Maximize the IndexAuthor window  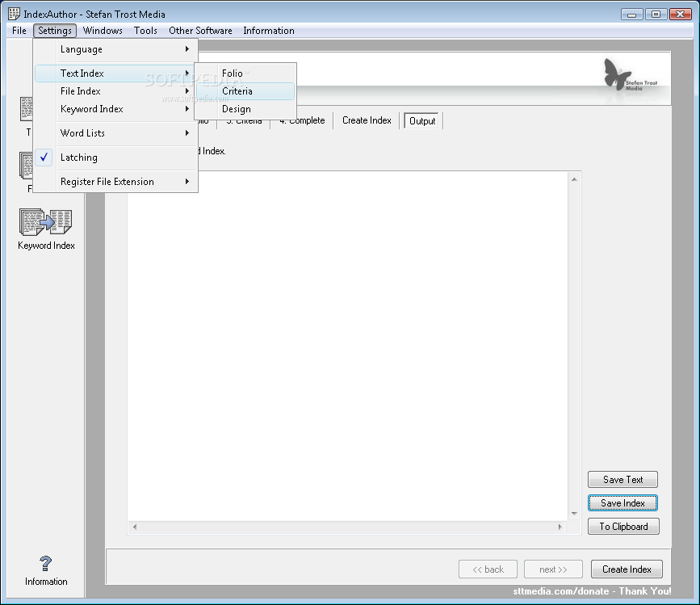[x=656, y=15]
